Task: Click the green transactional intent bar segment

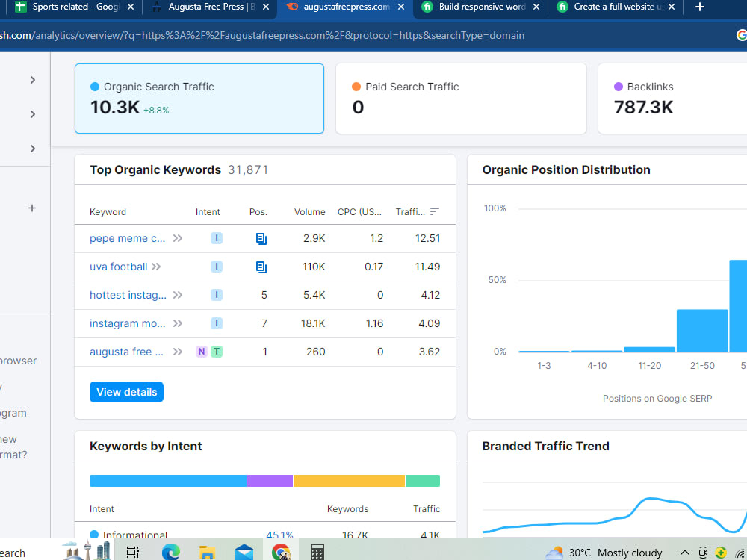Action: click(x=423, y=480)
